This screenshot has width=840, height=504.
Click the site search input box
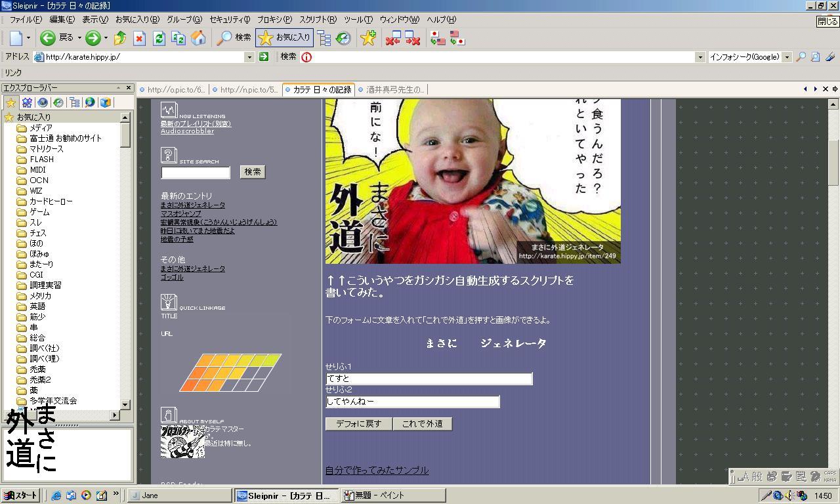(x=196, y=173)
